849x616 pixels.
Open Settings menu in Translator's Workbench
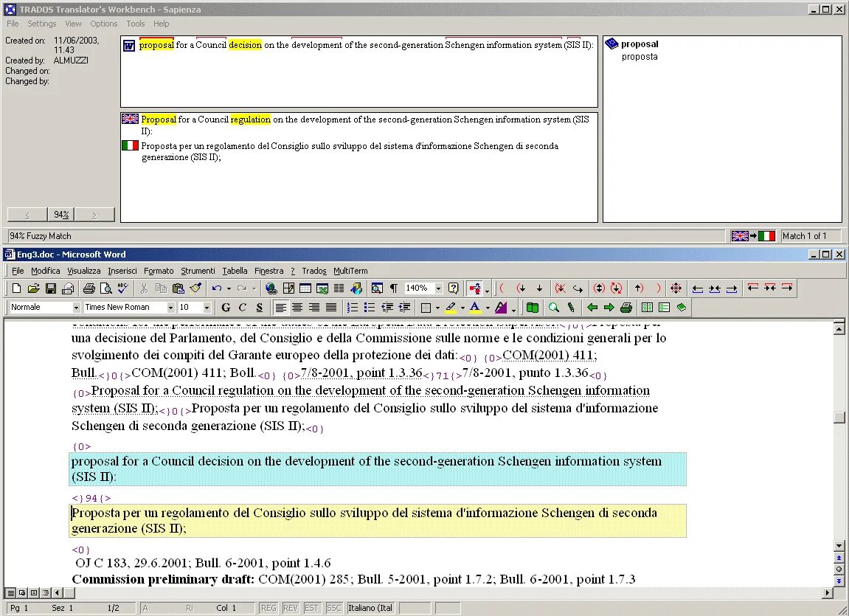point(42,24)
